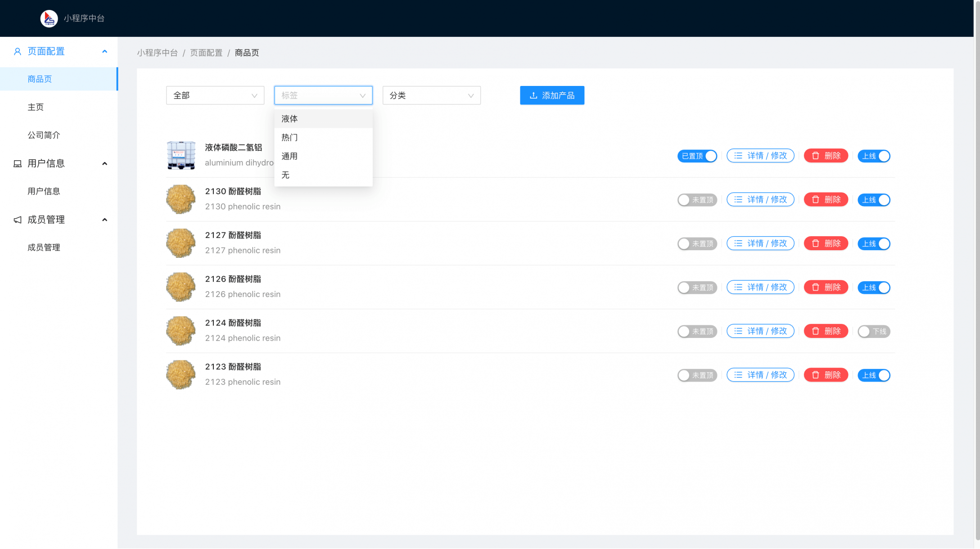The width and height of the screenshot is (980, 549).
Task: Select 热门 from the tag dropdown list
Action: [289, 138]
